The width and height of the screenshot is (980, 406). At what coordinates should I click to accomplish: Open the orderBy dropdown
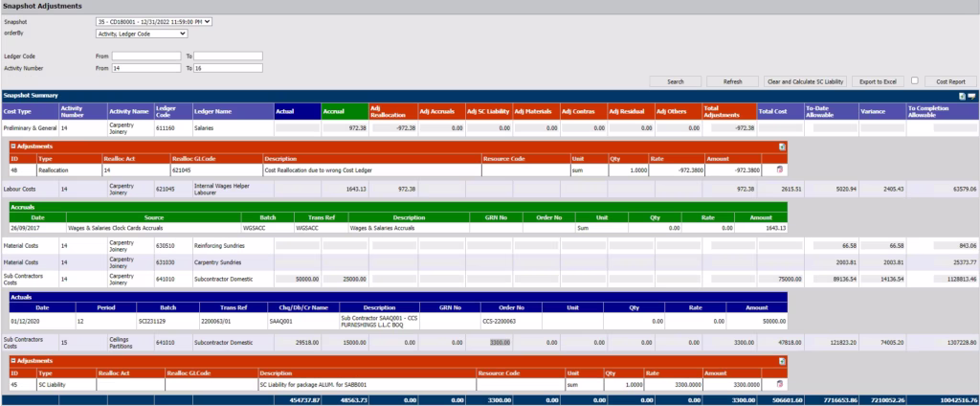coord(142,34)
